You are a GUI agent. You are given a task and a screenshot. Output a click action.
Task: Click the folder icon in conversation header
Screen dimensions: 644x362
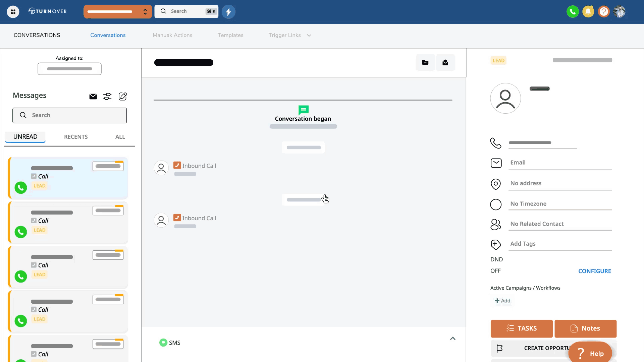click(425, 62)
